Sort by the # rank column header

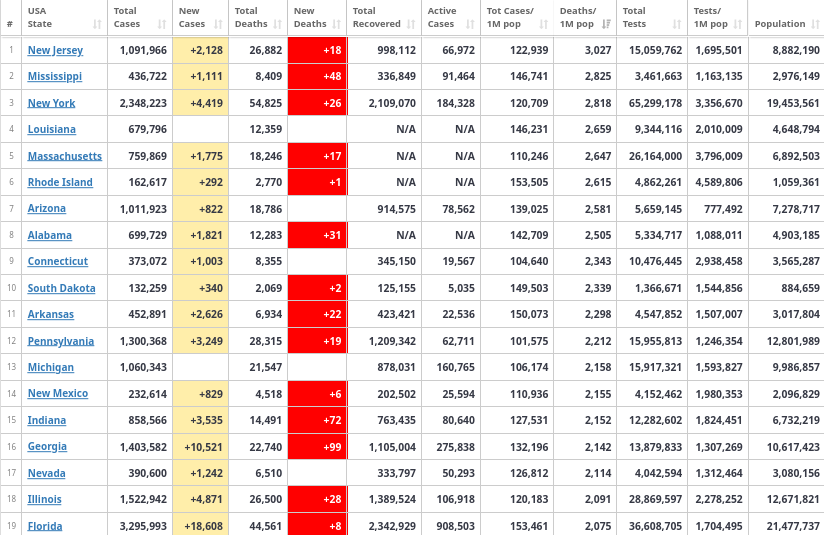coord(10,24)
